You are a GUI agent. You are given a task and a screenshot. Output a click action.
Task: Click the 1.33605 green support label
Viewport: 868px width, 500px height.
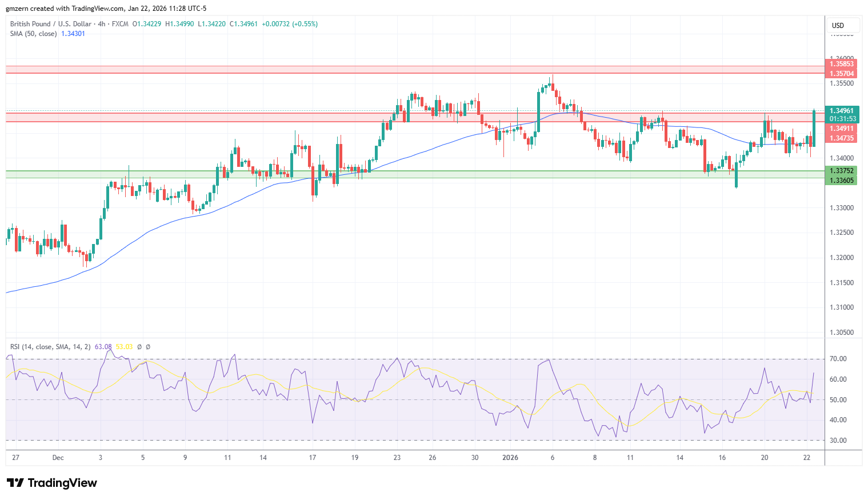click(842, 181)
